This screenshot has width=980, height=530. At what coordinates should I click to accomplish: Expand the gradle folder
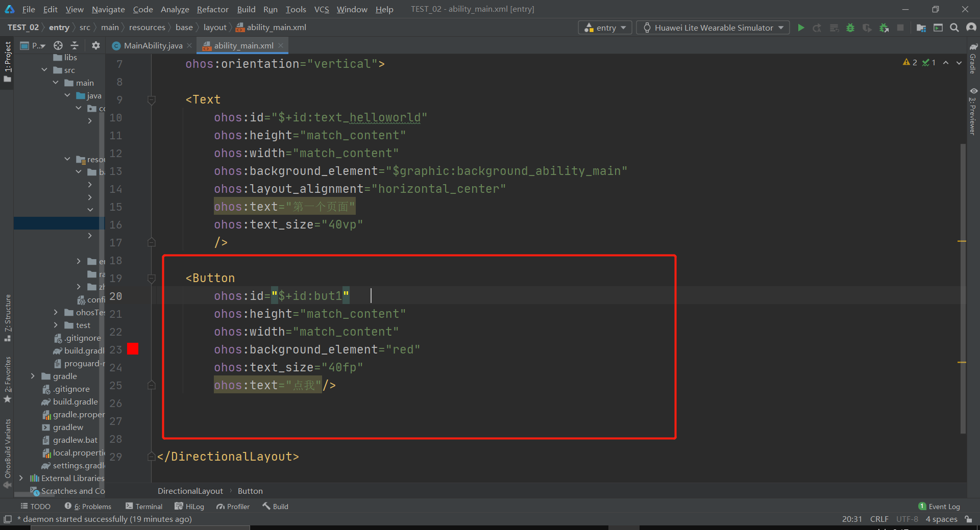pos(33,376)
